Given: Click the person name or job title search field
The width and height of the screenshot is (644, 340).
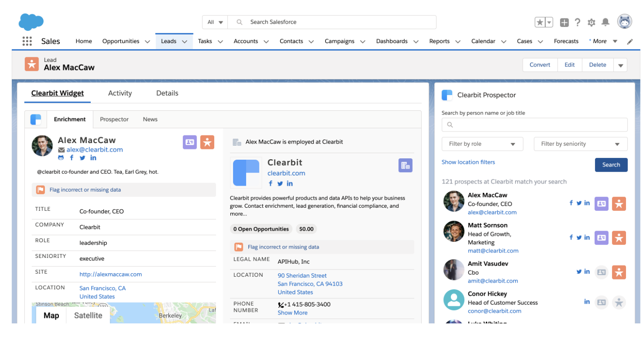Looking at the screenshot, I should pos(534,125).
